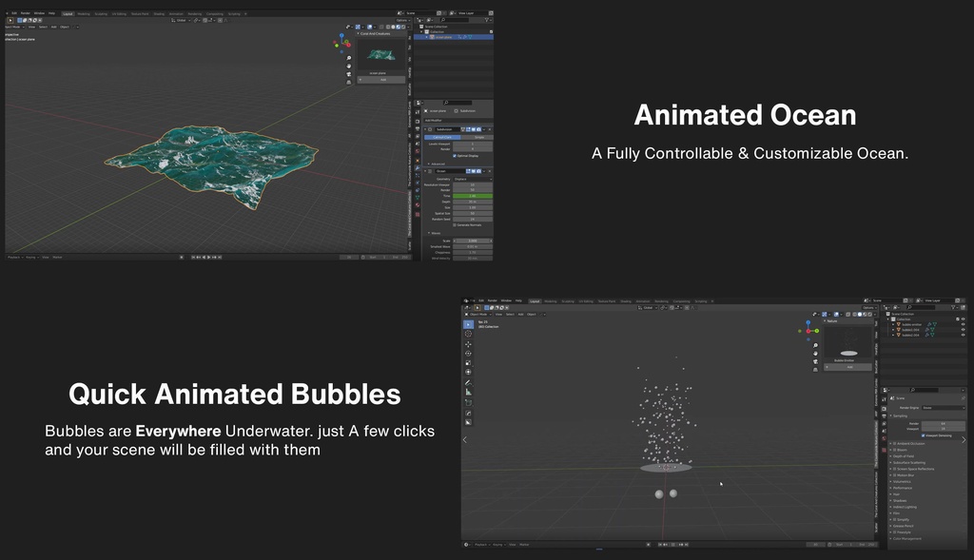Select the Rotate tool in bubbles viewport
The width and height of the screenshot is (974, 560).
468,354
